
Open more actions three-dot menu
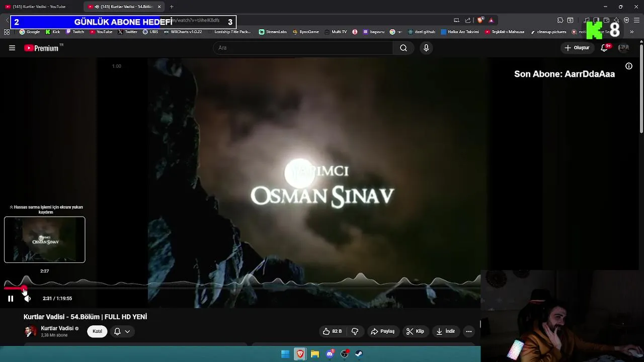click(x=469, y=331)
